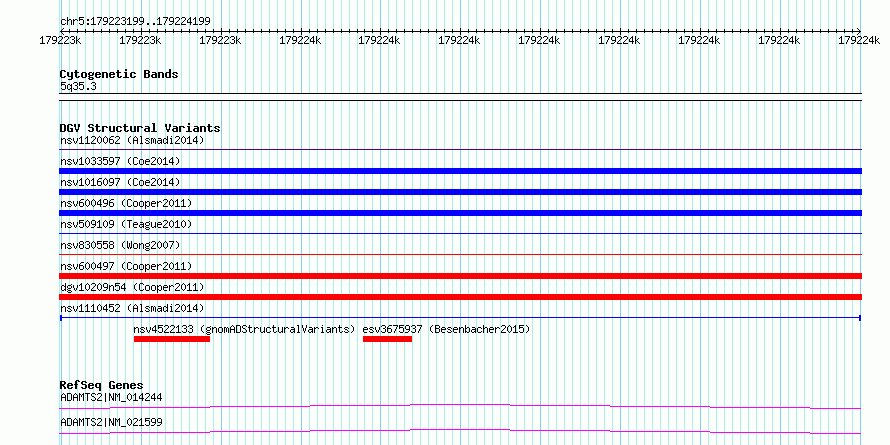Click the red bar under nsv4522133
The width and height of the screenshot is (890, 445).
click(x=172, y=339)
